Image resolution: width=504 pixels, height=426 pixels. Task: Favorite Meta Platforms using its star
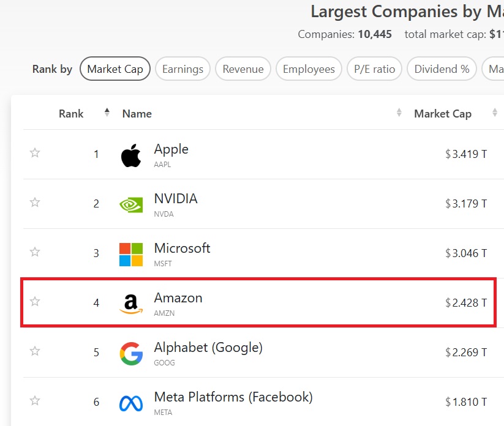[35, 401]
